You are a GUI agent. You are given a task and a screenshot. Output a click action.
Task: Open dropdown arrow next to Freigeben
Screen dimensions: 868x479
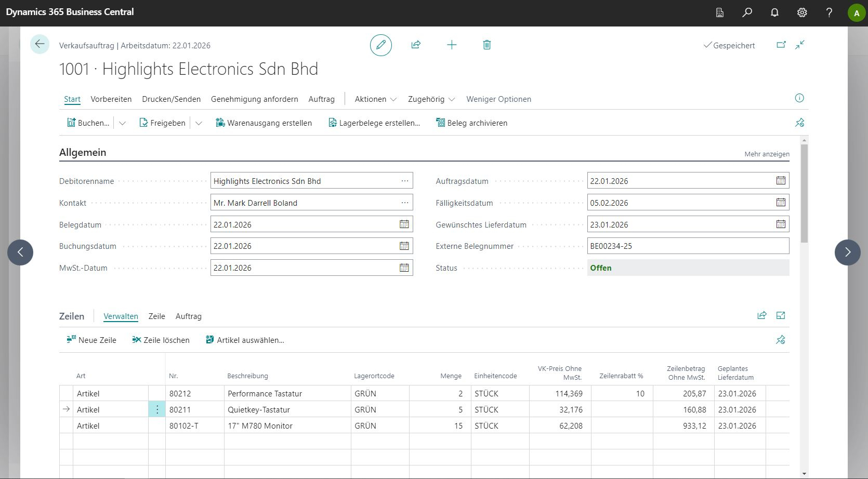tap(199, 123)
